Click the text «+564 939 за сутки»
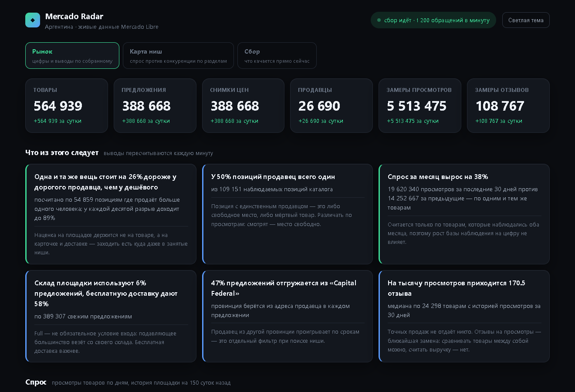Viewport: 575px width, 392px height. pyautogui.click(x=57, y=121)
